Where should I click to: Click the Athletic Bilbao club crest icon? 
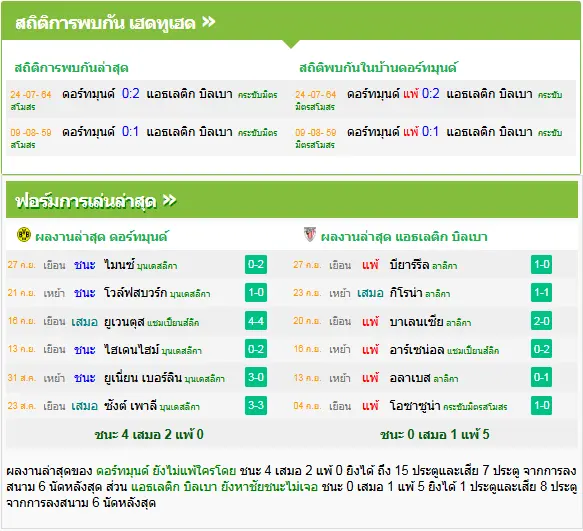tap(310, 235)
